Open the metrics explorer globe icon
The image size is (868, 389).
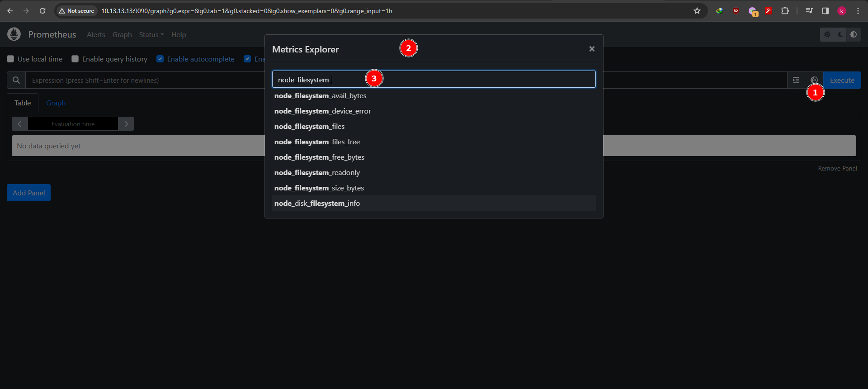(814, 80)
